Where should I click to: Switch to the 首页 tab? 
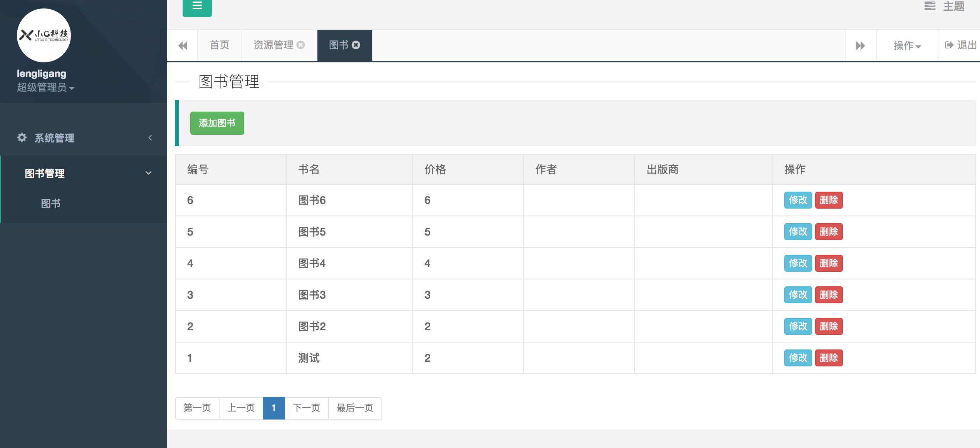[x=219, y=45]
